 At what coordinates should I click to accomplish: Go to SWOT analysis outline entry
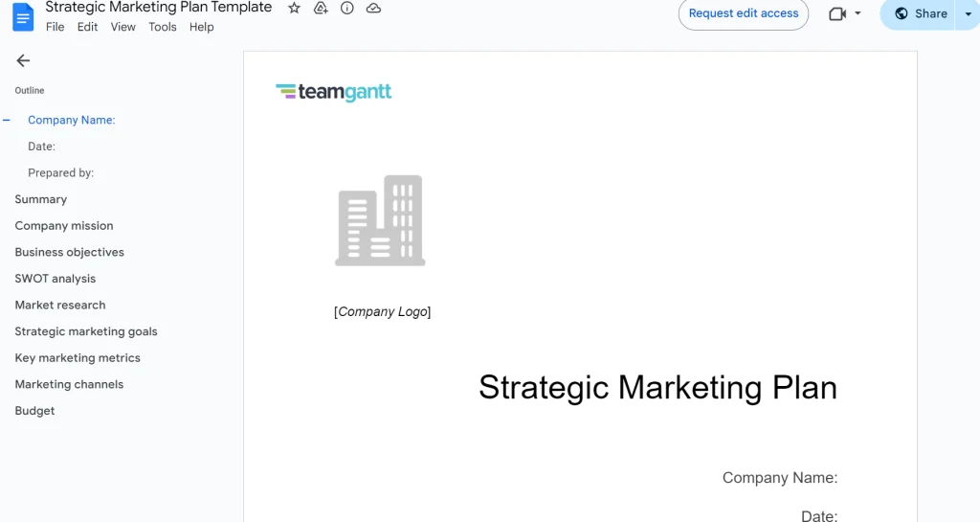pyautogui.click(x=55, y=279)
